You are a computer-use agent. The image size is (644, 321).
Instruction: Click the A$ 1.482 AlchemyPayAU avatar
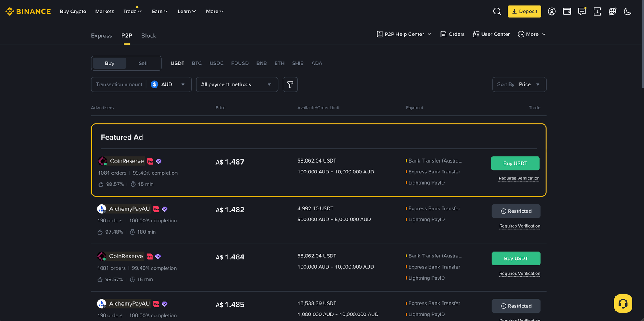[102, 209]
